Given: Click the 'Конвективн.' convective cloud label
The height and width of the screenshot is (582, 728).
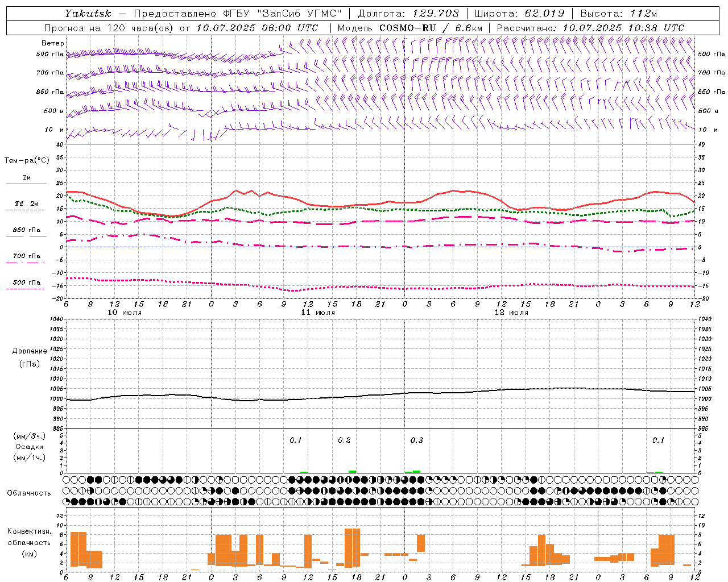Looking at the screenshot, I should point(30,531).
